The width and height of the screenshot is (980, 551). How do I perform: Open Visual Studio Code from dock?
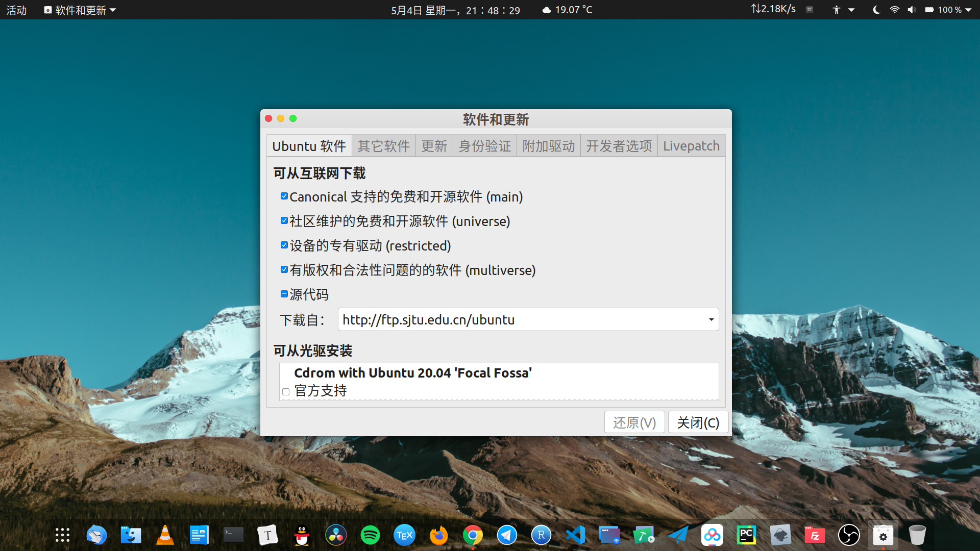(575, 535)
